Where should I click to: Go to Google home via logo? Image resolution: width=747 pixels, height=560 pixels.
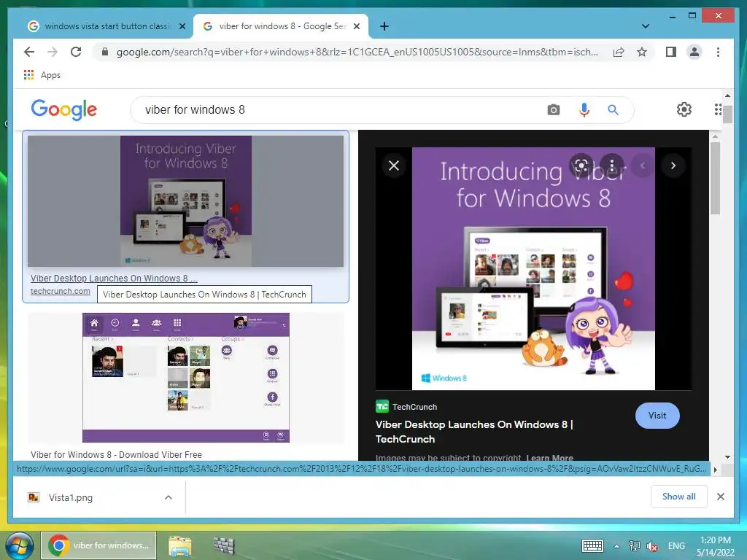(64, 110)
